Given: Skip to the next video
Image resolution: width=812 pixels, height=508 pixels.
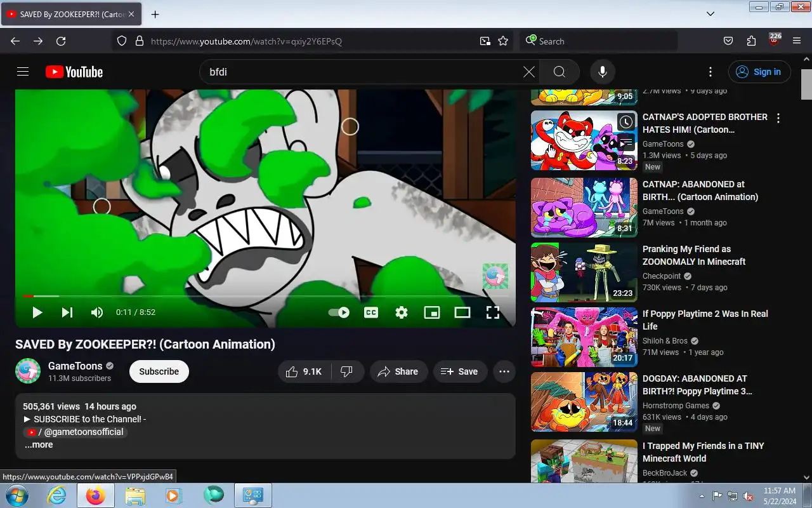Looking at the screenshot, I should [67, 312].
